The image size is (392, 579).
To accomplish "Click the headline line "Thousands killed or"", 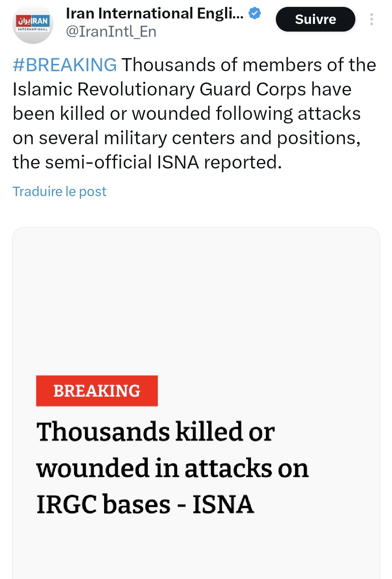I will pos(155,432).
